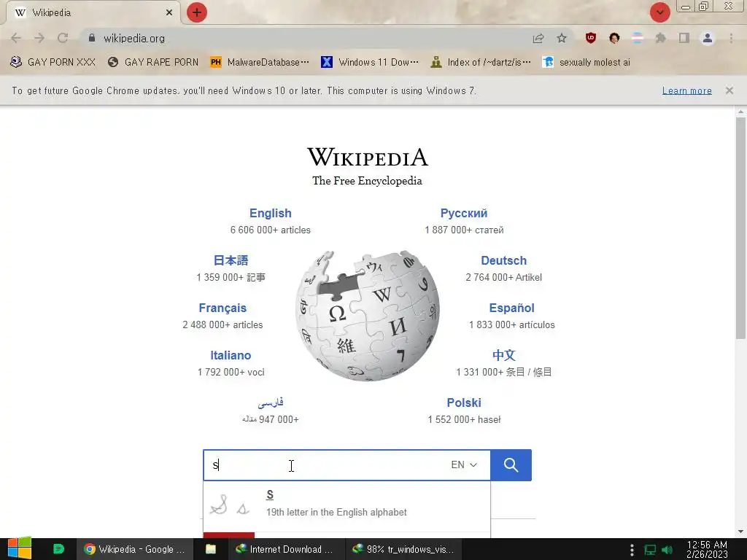Open Русский Wikipedia
747x560 pixels.
(463, 213)
